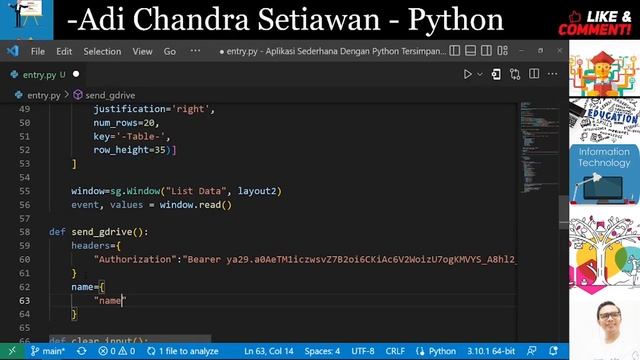Open Customize Layout icon

[x=502, y=51]
